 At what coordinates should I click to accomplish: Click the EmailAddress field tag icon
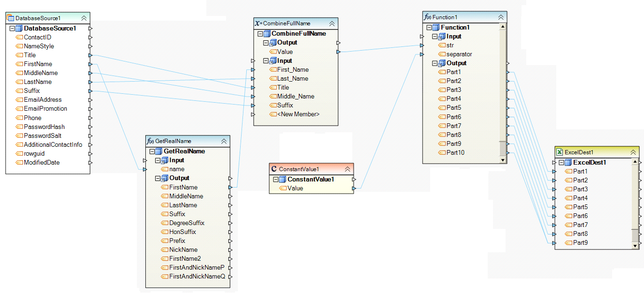(19, 100)
